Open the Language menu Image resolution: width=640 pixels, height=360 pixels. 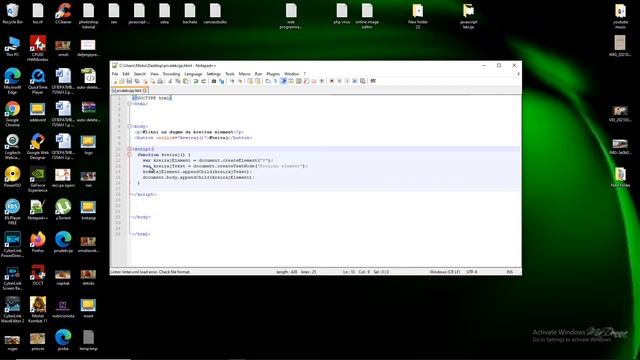193,74
